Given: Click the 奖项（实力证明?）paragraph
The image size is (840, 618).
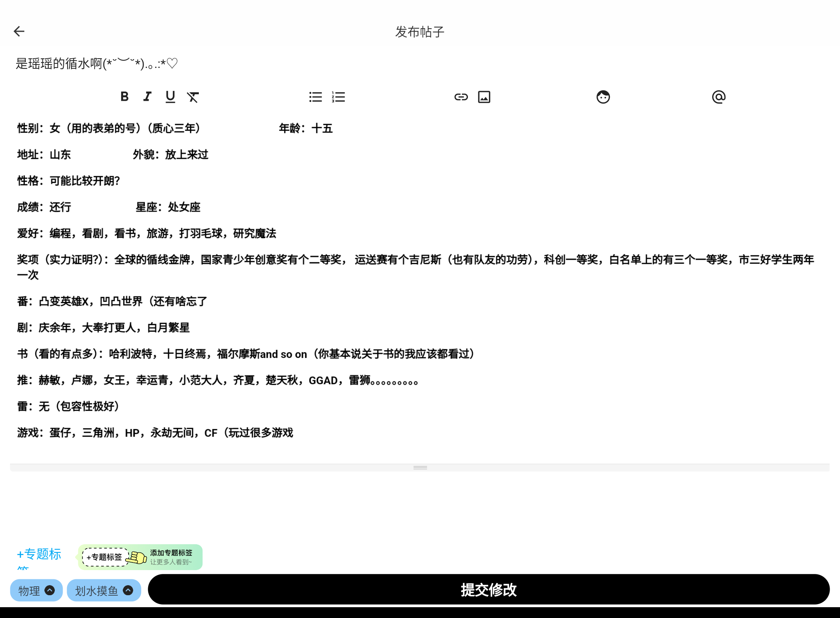Looking at the screenshot, I should coord(415,267).
